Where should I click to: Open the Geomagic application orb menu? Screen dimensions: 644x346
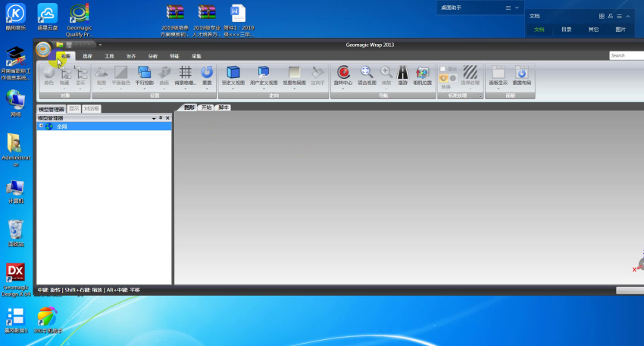pyautogui.click(x=43, y=49)
